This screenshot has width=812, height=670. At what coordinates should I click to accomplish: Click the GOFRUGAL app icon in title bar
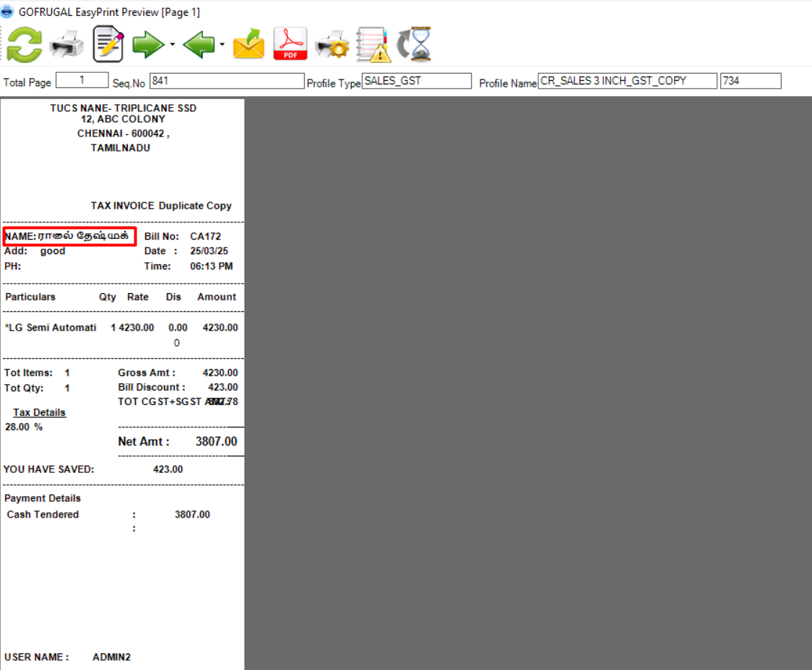(7, 12)
